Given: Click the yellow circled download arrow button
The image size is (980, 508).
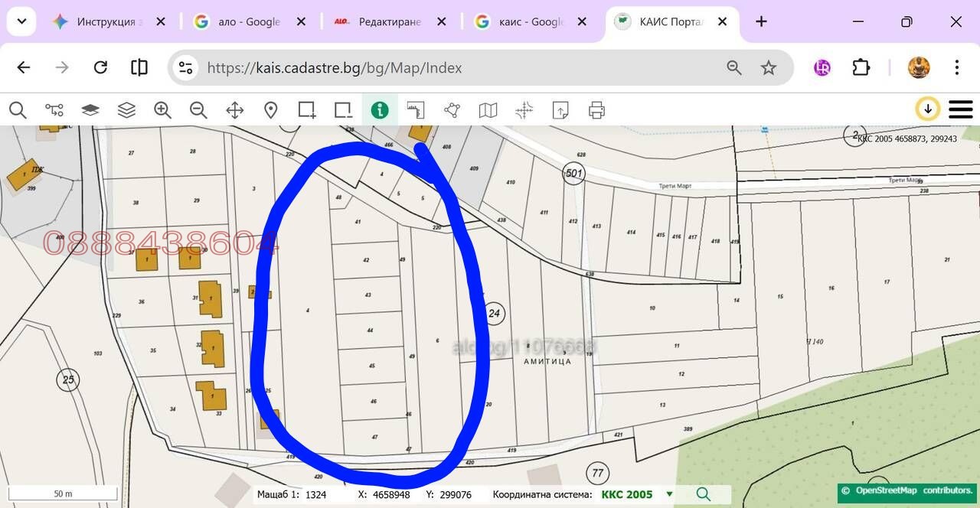Looking at the screenshot, I should [x=928, y=109].
